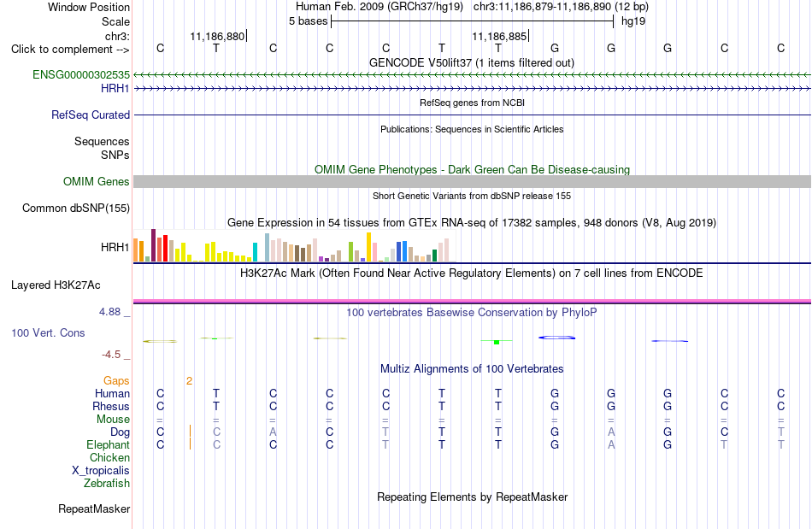
Task: Click position marker 11,186,880 on ruler
Action: (x=218, y=36)
